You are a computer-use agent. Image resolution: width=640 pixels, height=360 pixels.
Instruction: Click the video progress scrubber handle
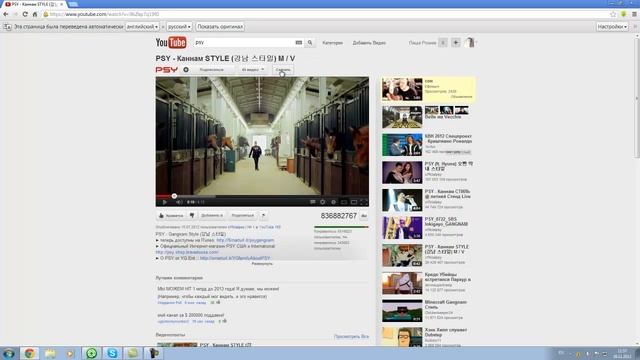pyautogui.click(x=174, y=196)
